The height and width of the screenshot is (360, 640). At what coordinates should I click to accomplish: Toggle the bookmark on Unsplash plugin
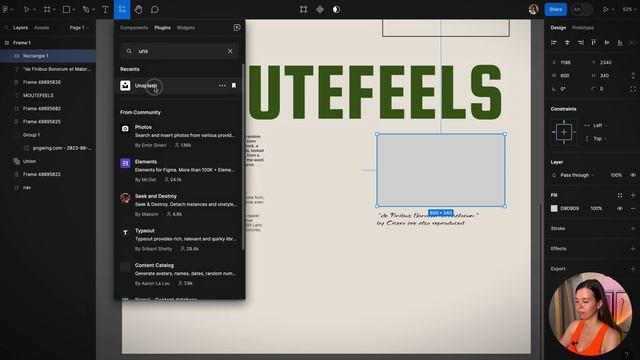coord(234,86)
